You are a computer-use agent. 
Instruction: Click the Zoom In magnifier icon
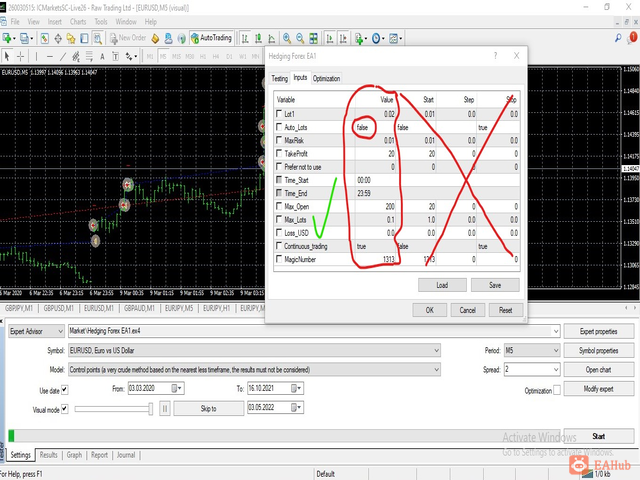pos(287,39)
